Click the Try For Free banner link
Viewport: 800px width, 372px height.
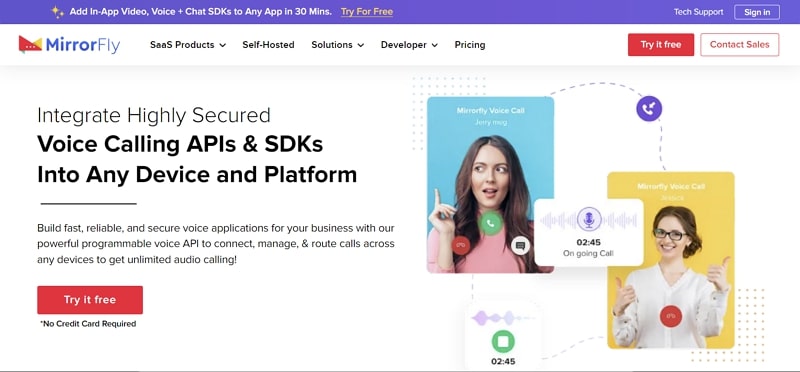[x=367, y=12]
